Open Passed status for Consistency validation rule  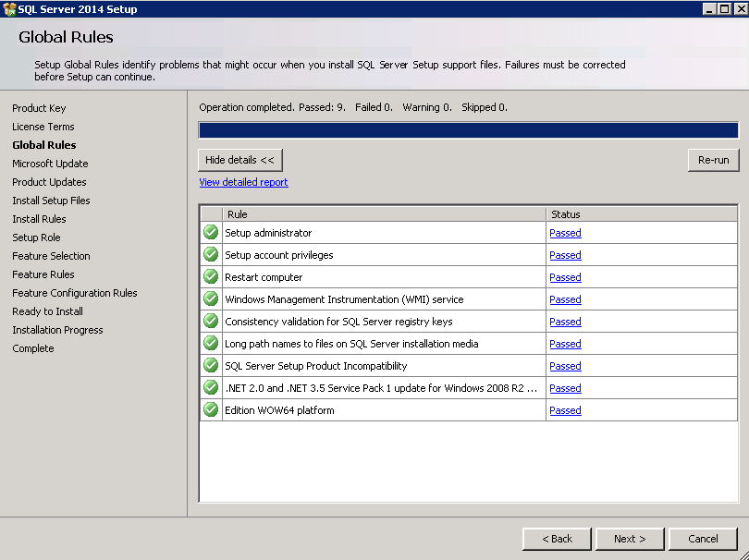click(565, 322)
